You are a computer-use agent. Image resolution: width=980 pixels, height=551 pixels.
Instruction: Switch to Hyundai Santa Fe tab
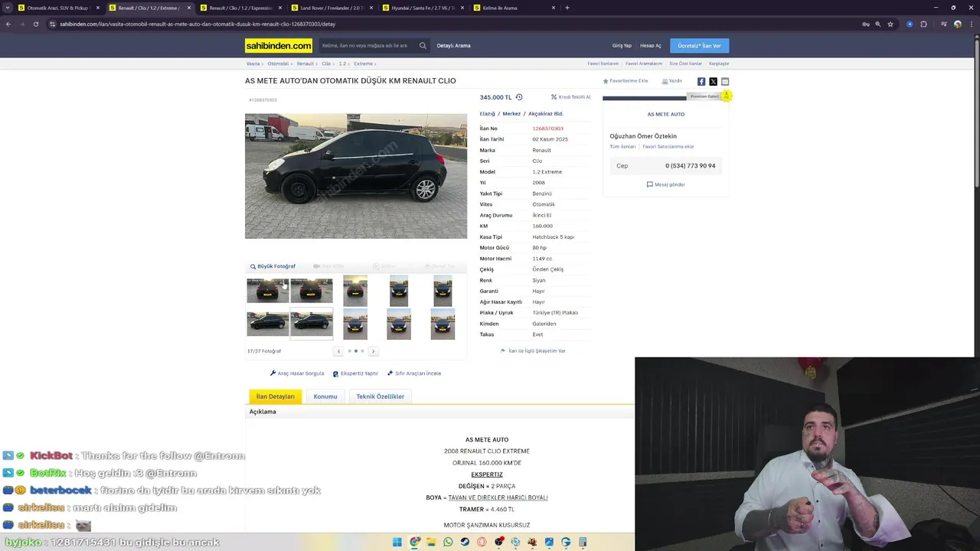[423, 8]
